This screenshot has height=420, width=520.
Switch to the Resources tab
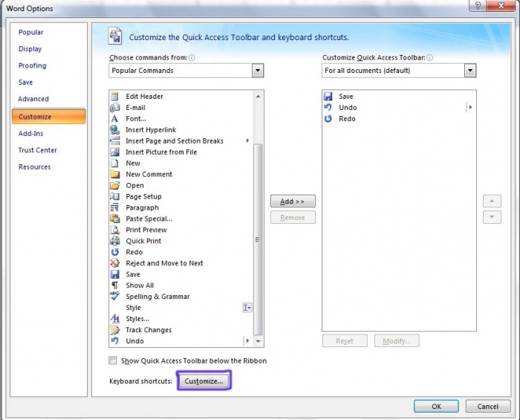pyautogui.click(x=34, y=167)
